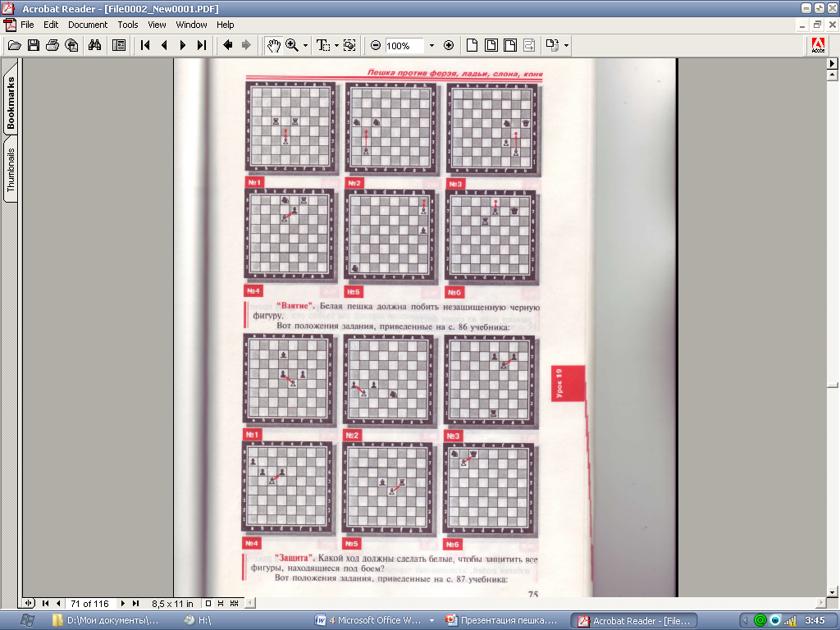Click the Save a copy floppy icon

[x=33, y=46]
